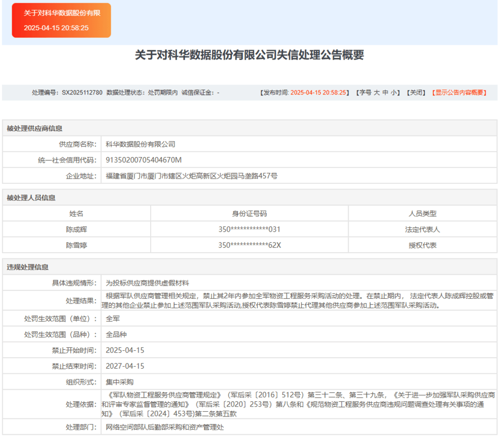Click the 禁止结束时间 label
This screenshot has height=438, width=504.
(x=74, y=366)
